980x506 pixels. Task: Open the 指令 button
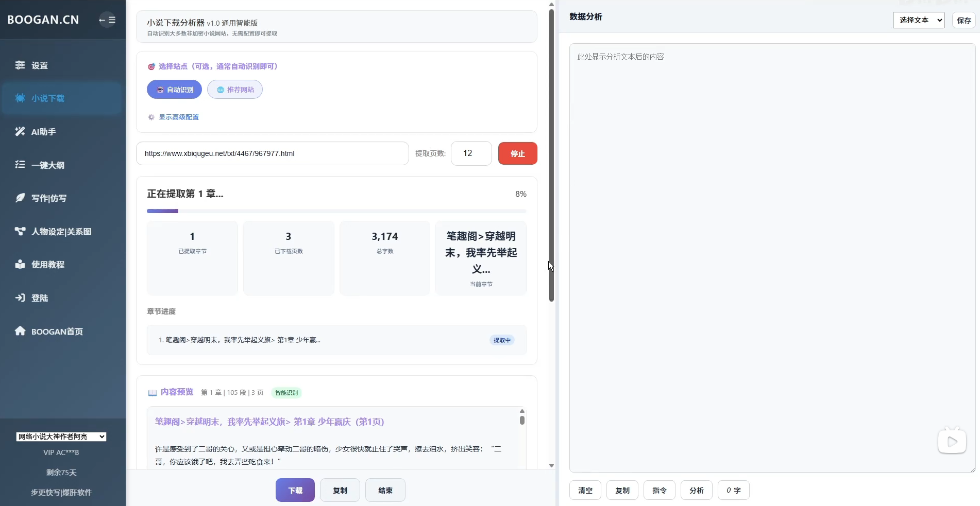(x=660, y=490)
